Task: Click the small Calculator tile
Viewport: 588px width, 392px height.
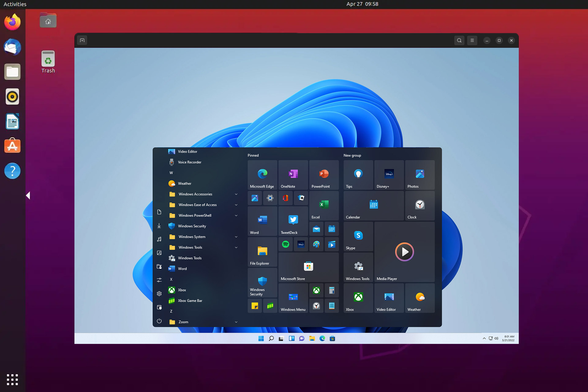Action: [x=332, y=290]
